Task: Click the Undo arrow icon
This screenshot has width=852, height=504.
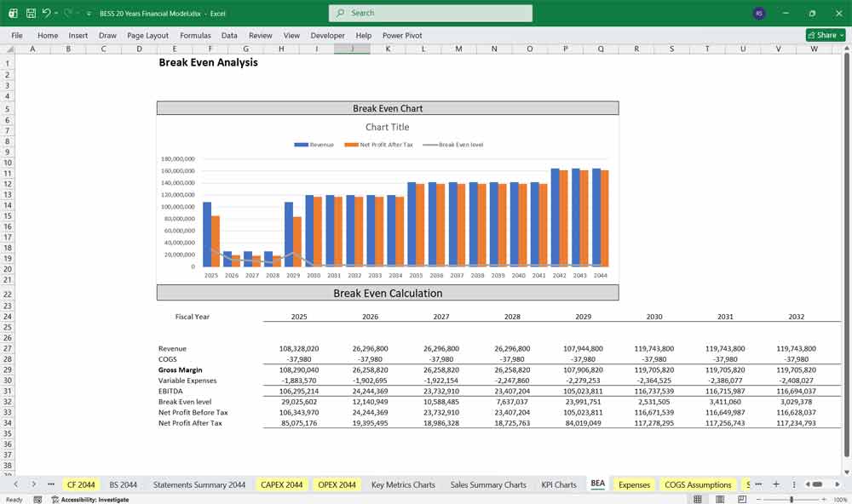Action: [x=46, y=14]
